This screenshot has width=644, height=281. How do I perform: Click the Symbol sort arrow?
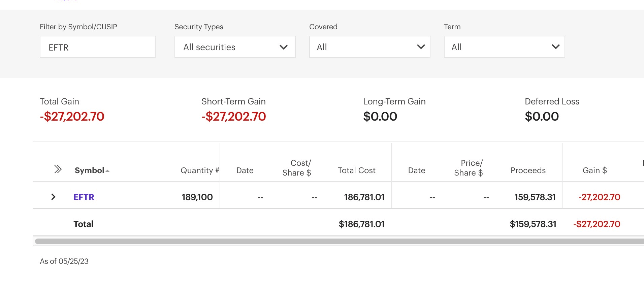[x=107, y=171]
